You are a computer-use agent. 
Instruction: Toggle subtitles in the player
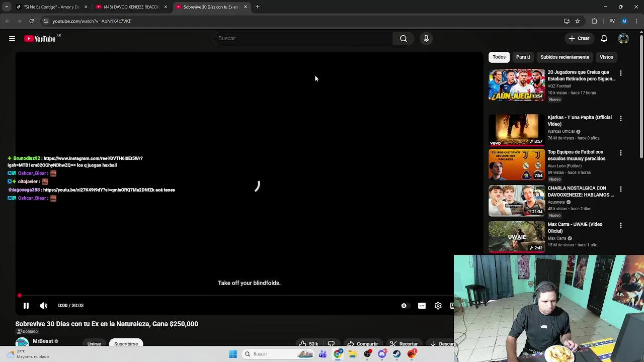click(422, 306)
